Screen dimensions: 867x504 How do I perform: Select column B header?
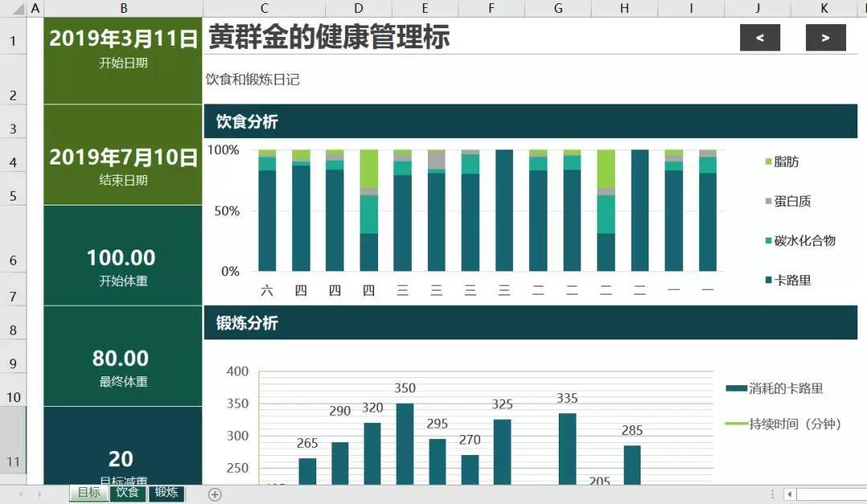pos(124,8)
